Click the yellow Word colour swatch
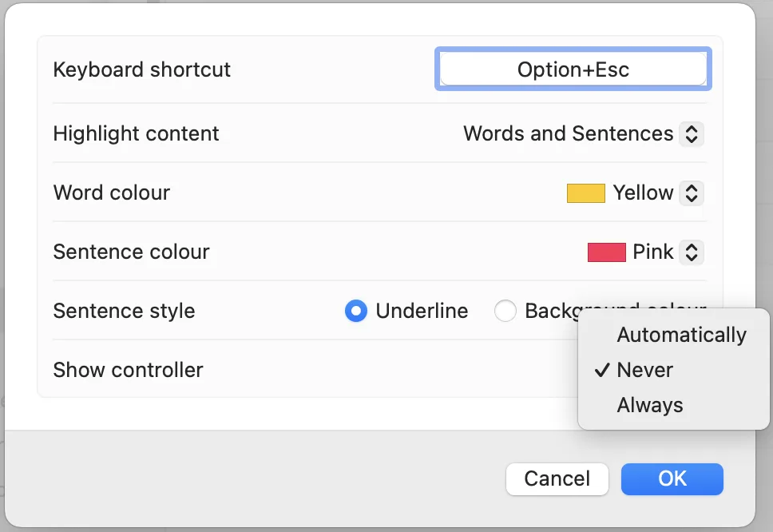 coord(585,193)
